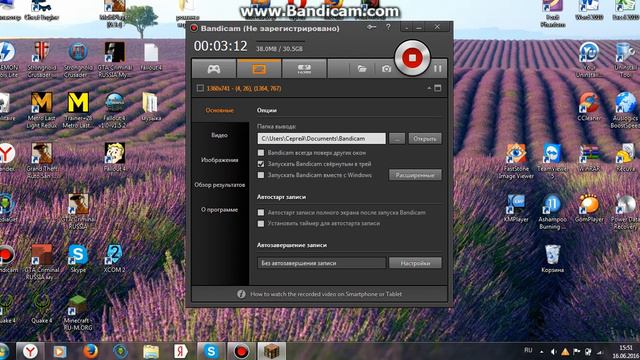
Task: Take a screenshot with the camera icon
Action: click(386, 69)
